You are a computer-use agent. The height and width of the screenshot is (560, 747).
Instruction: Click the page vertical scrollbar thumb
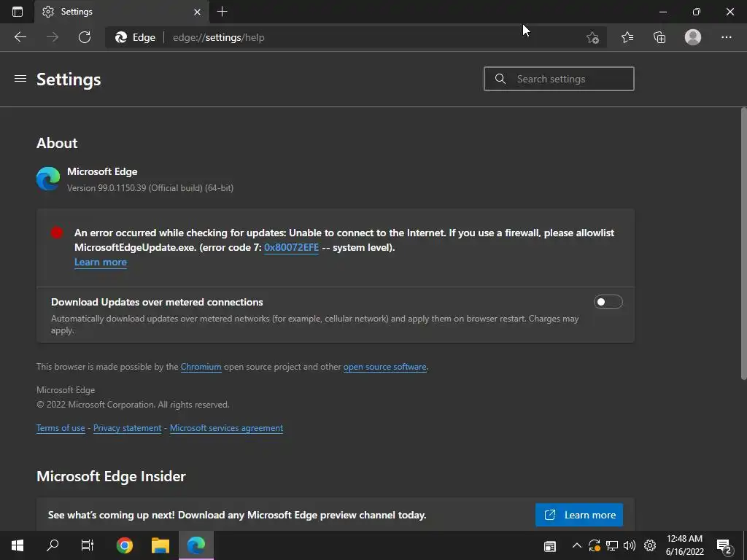(x=743, y=244)
